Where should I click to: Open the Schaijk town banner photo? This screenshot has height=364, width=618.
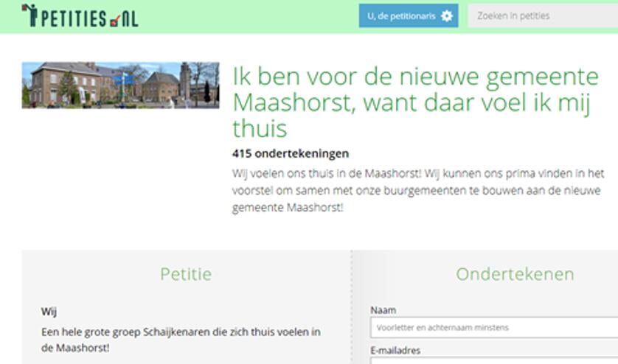[x=121, y=85]
